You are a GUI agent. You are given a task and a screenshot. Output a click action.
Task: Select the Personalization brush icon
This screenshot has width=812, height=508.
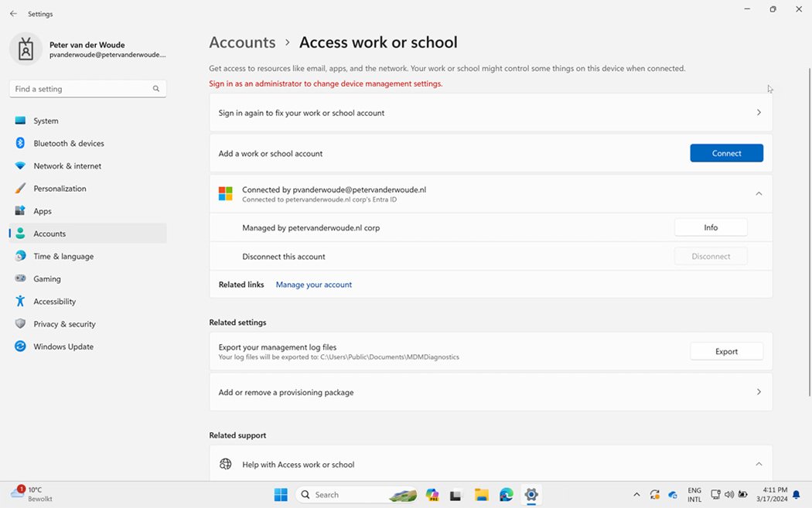pos(19,188)
